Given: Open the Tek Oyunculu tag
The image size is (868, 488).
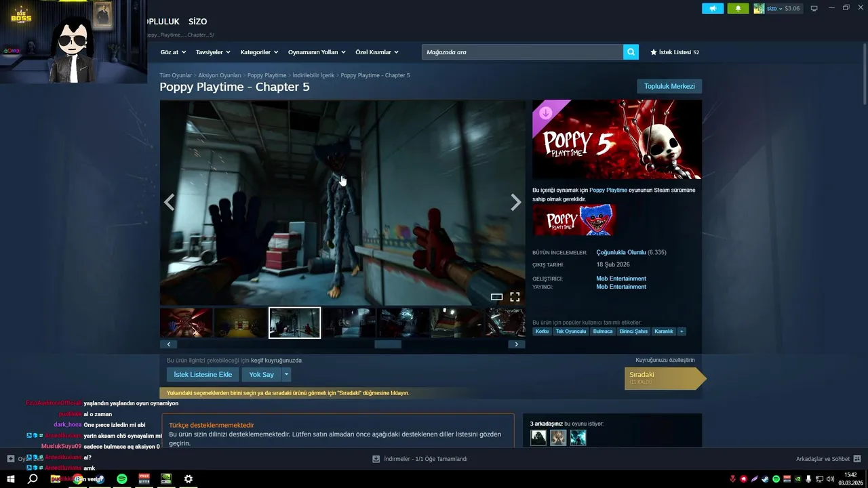Looking at the screenshot, I should (571, 331).
